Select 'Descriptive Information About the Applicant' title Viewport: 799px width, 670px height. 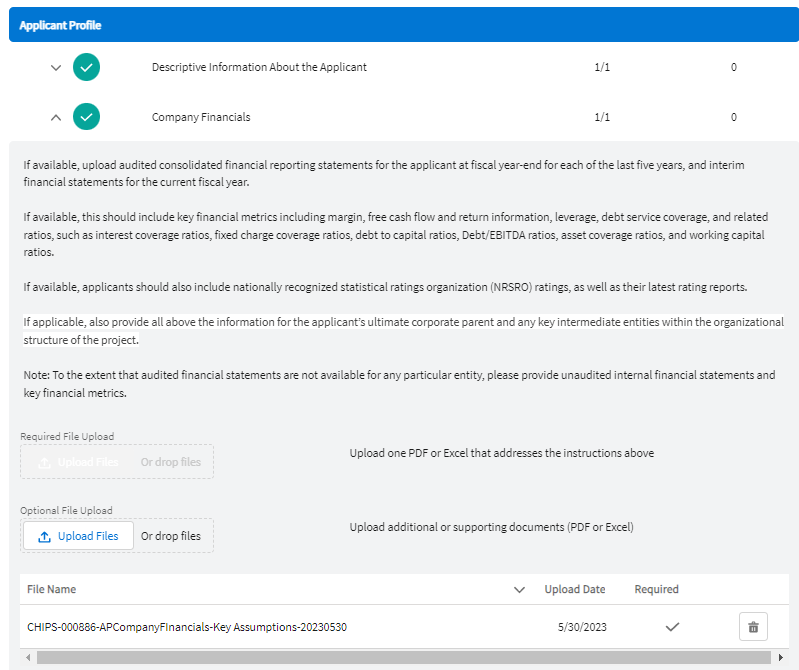pyautogui.click(x=259, y=68)
